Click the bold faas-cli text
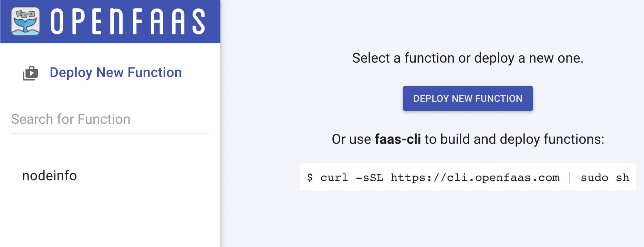This screenshot has height=247, width=644. (x=397, y=139)
